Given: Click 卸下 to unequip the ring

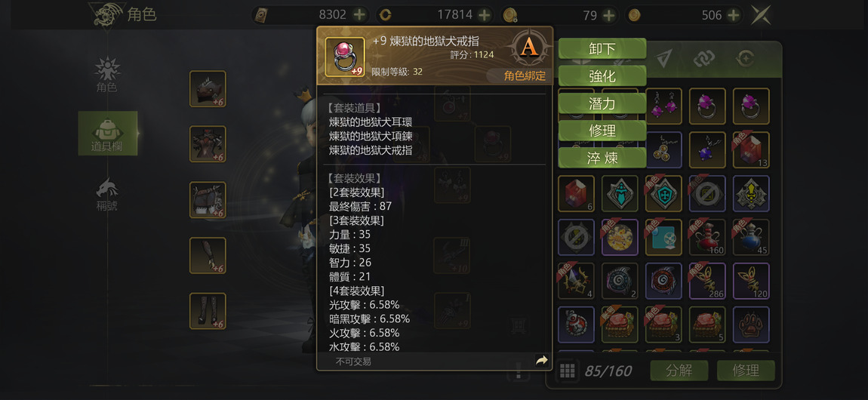Looking at the screenshot, I should tap(602, 49).
